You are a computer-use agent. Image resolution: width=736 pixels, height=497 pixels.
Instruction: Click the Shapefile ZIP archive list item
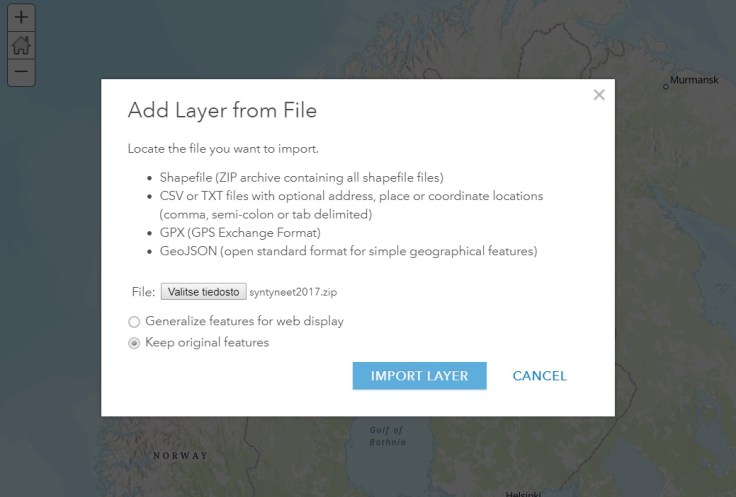(x=300, y=177)
